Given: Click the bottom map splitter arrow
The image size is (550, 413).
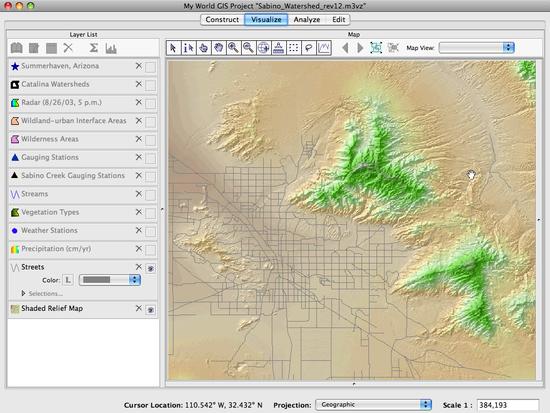Looking at the screenshot, I should [x=354, y=384].
